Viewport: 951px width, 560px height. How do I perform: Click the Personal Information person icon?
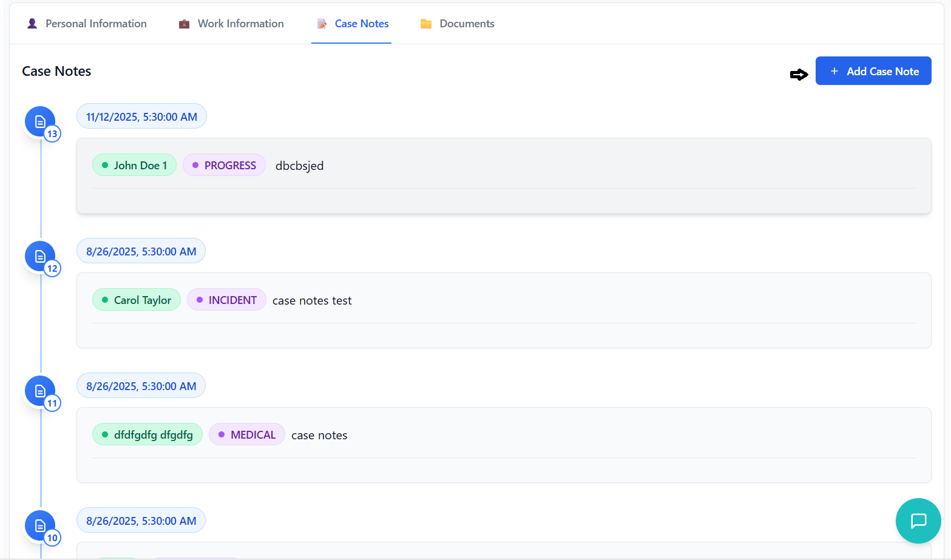click(33, 24)
